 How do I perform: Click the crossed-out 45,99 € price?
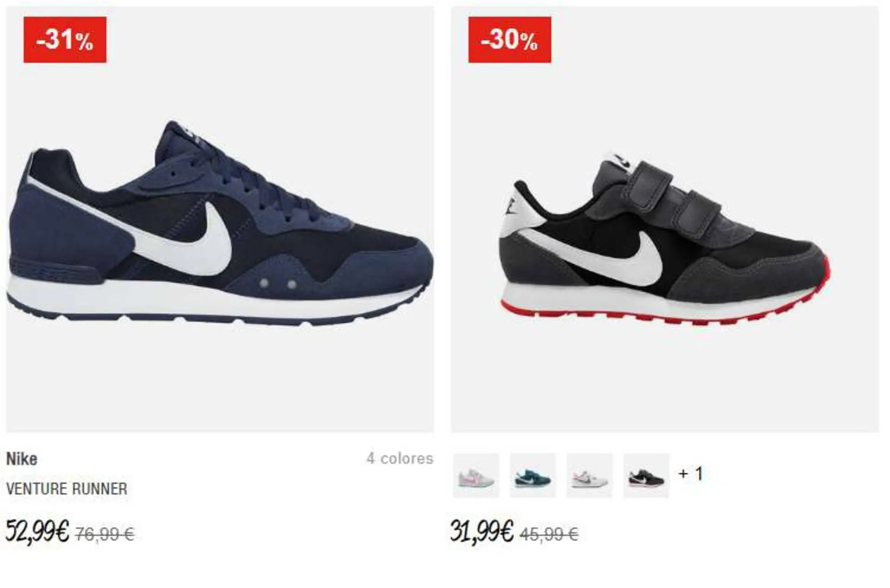click(549, 535)
